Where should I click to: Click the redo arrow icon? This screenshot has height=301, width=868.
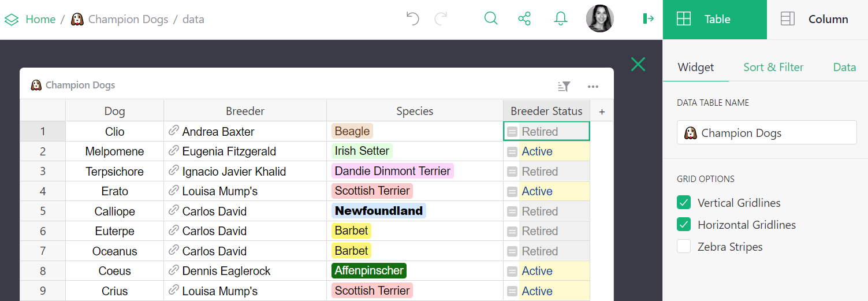tap(441, 19)
